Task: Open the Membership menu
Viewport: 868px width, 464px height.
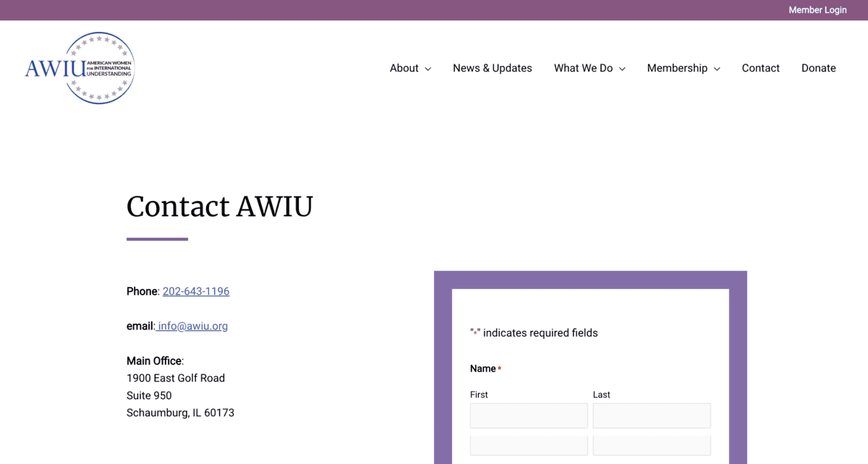Action: [x=677, y=68]
